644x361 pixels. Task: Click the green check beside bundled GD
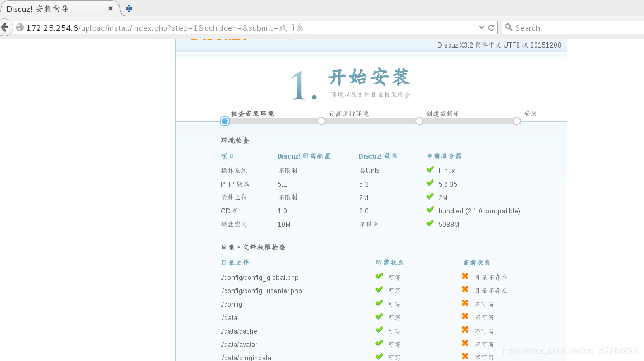pyautogui.click(x=430, y=210)
